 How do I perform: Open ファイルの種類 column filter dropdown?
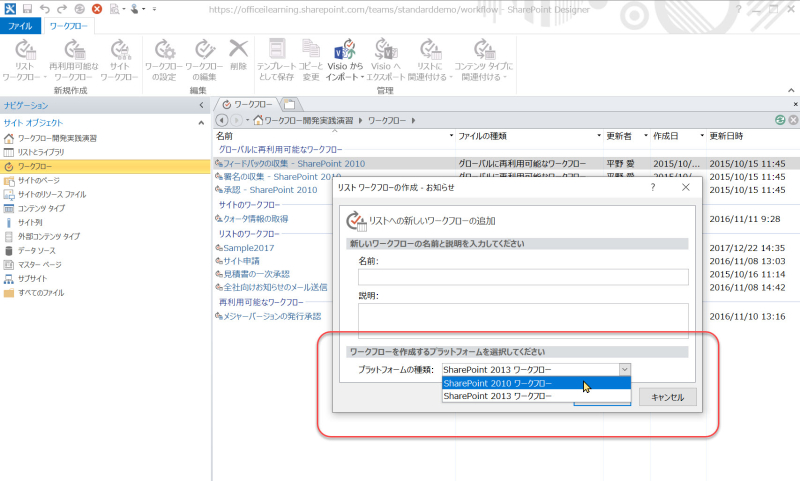tap(599, 136)
